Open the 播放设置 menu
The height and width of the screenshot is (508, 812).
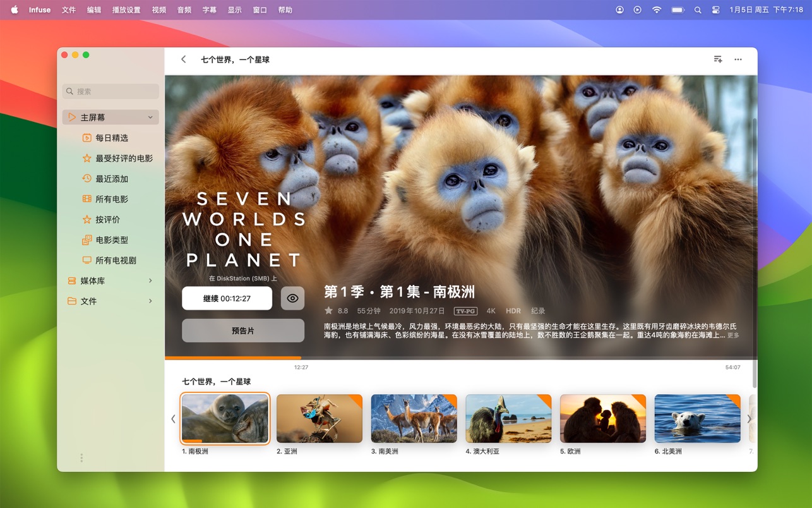pos(126,10)
